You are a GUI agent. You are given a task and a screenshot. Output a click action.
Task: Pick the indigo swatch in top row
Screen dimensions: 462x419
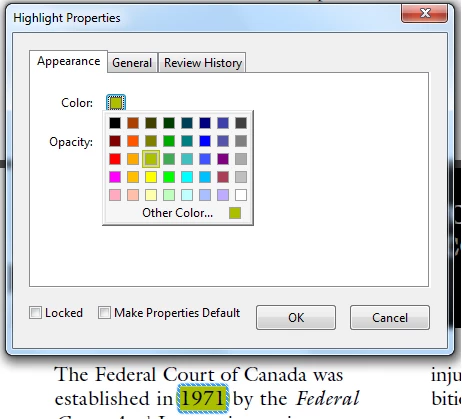coord(223,123)
